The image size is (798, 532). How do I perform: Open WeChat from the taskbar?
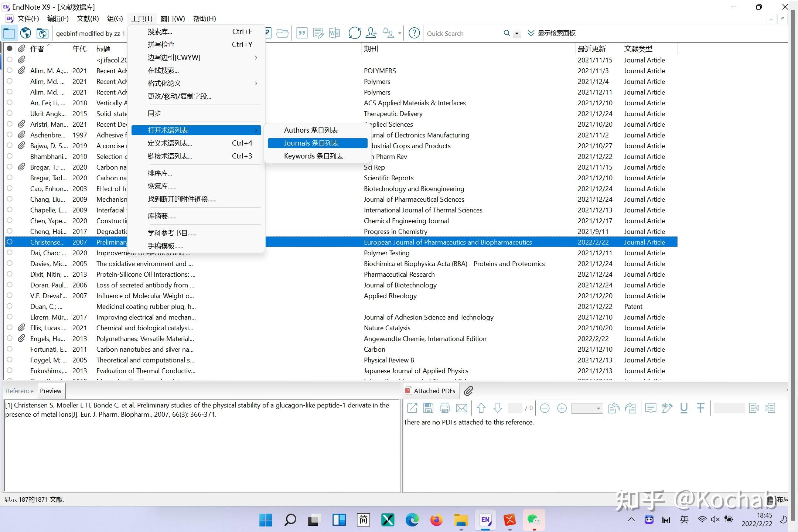(534, 520)
